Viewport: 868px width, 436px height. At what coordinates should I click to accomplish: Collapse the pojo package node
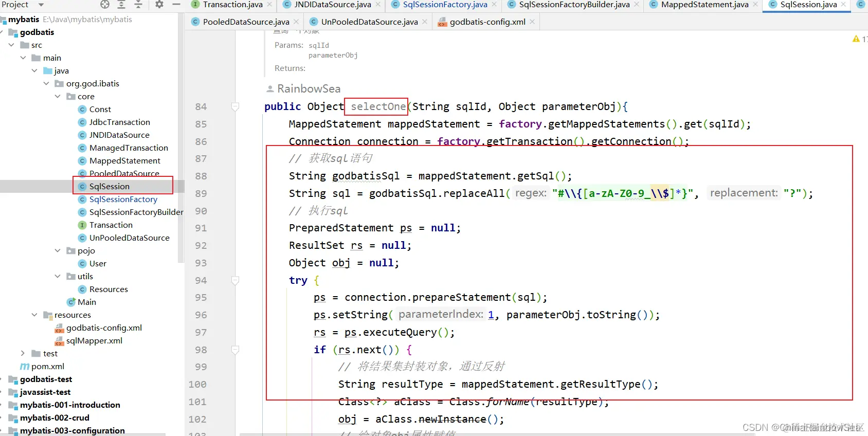(58, 250)
